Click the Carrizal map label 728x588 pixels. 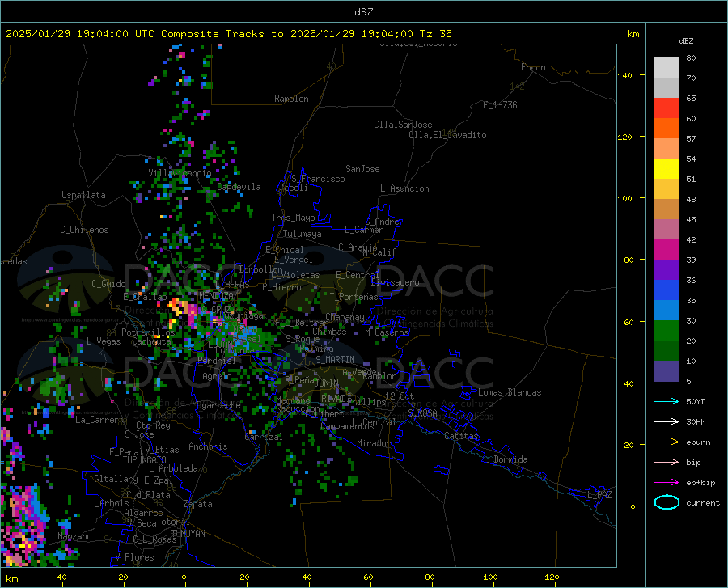pyautogui.click(x=263, y=437)
